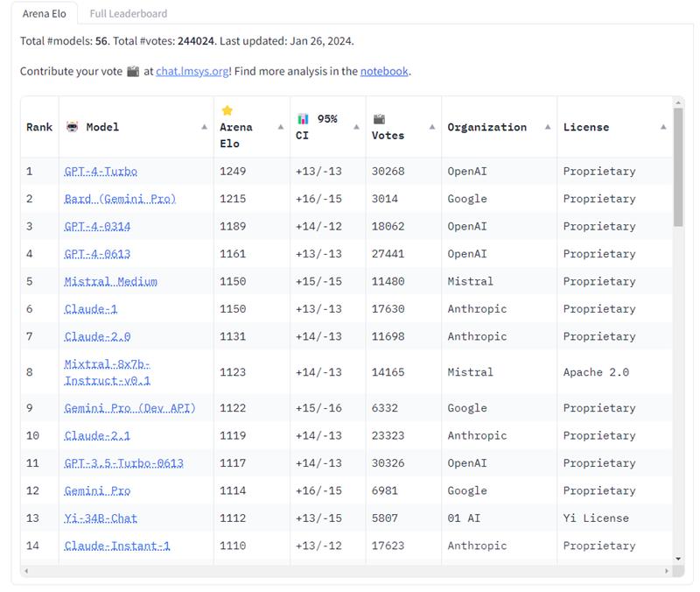
Task: Switch to the Arena Elo tab
Action: point(45,14)
